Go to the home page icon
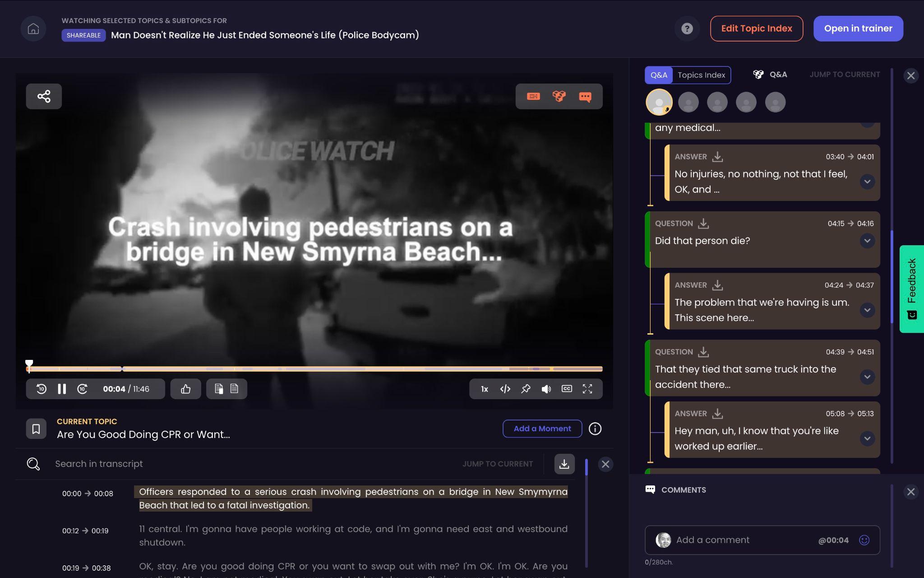Screen dimensions: 924x578 click(x=33, y=28)
